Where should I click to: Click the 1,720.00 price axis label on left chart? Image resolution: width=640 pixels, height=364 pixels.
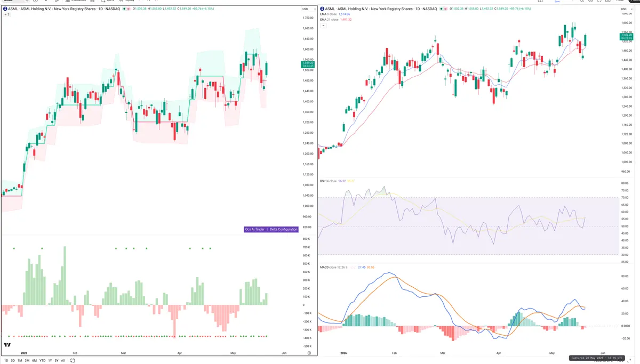308,18
